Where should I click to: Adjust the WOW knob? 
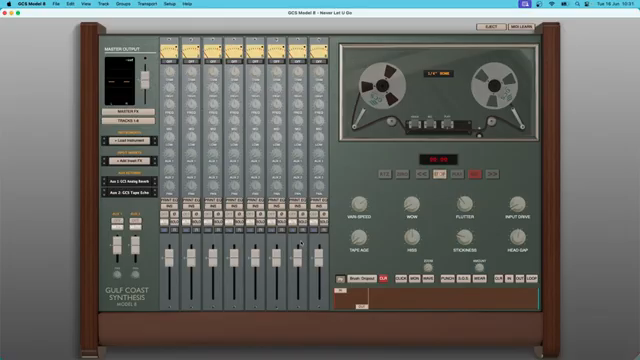pos(412,204)
